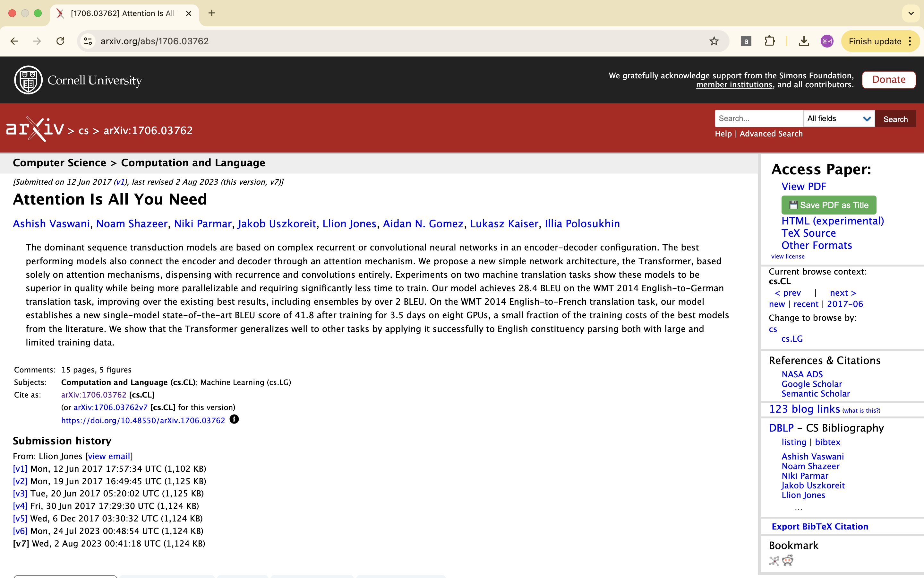
Task: Open NASA ADS link
Action: pos(802,374)
